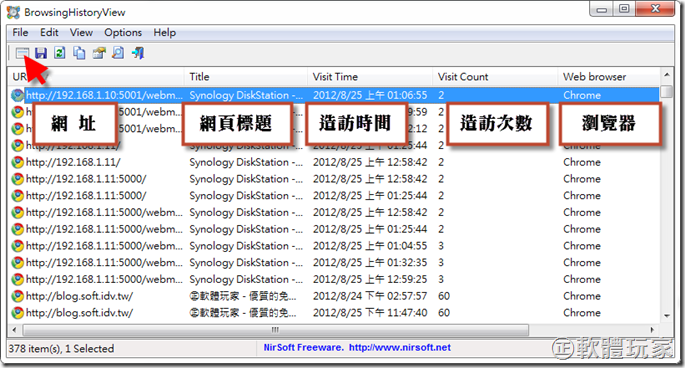
Task: Refresh the history list with the toolbar icon
Action: pos(60,53)
